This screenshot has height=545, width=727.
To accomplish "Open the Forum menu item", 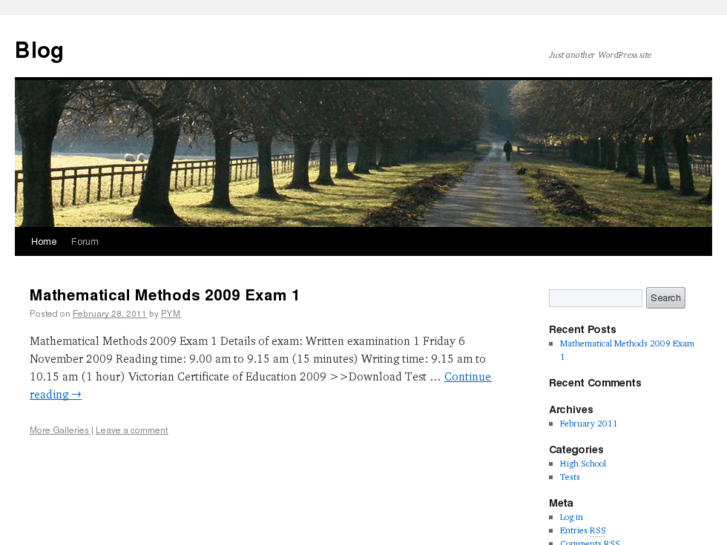I will click(x=84, y=242).
